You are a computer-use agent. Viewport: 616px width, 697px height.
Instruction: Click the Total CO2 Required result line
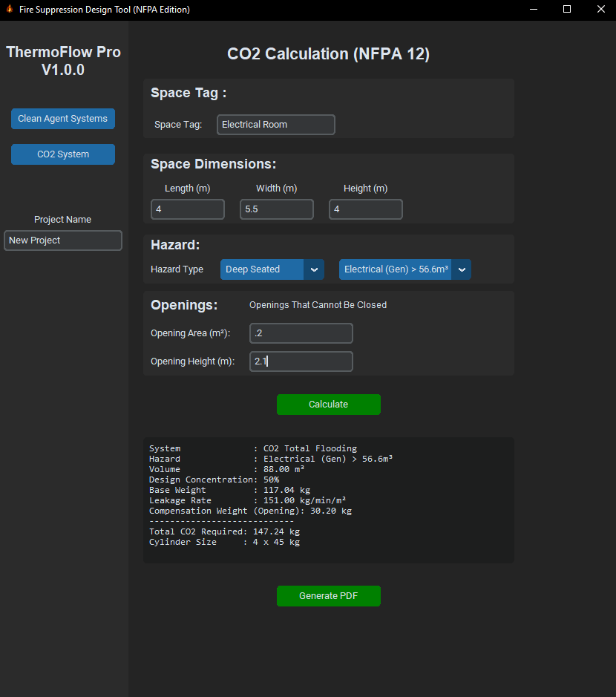pos(224,531)
